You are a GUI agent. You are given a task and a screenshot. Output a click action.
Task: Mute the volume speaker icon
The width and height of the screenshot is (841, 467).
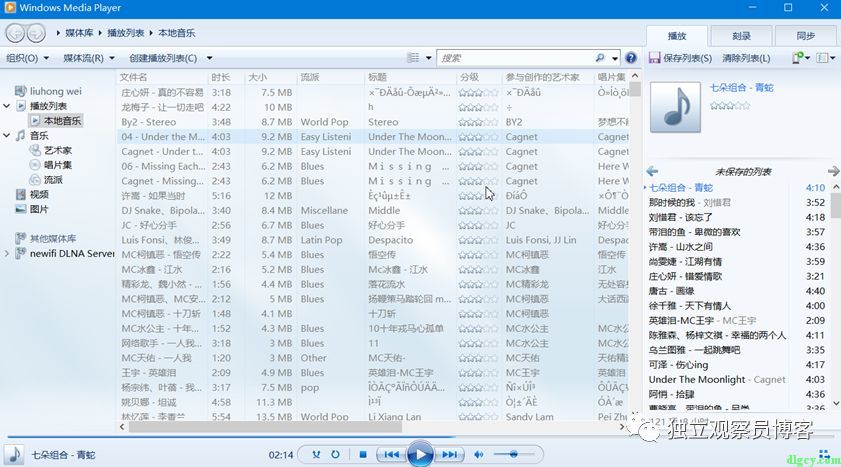(478, 455)
